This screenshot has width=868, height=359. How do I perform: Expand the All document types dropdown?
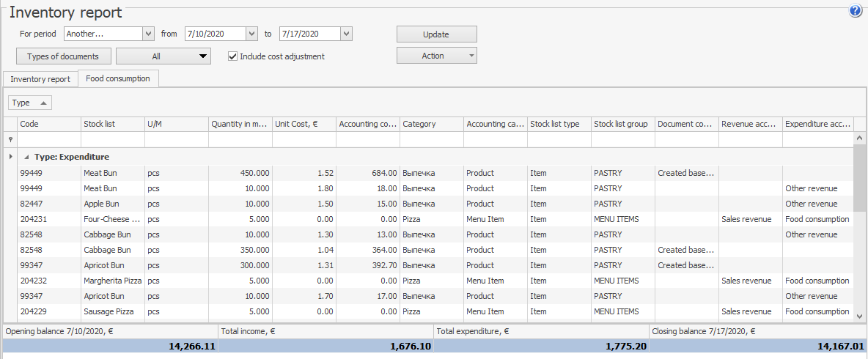(x=203, y=56)
